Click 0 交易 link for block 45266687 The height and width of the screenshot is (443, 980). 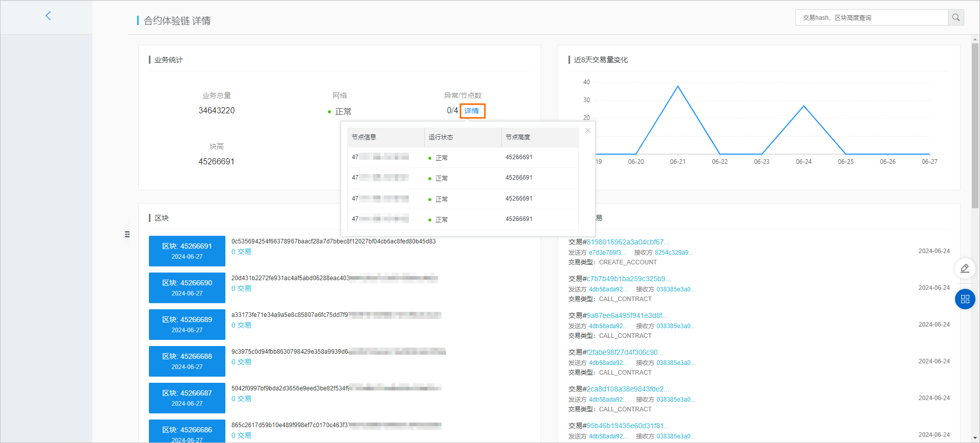click(241, 399)
